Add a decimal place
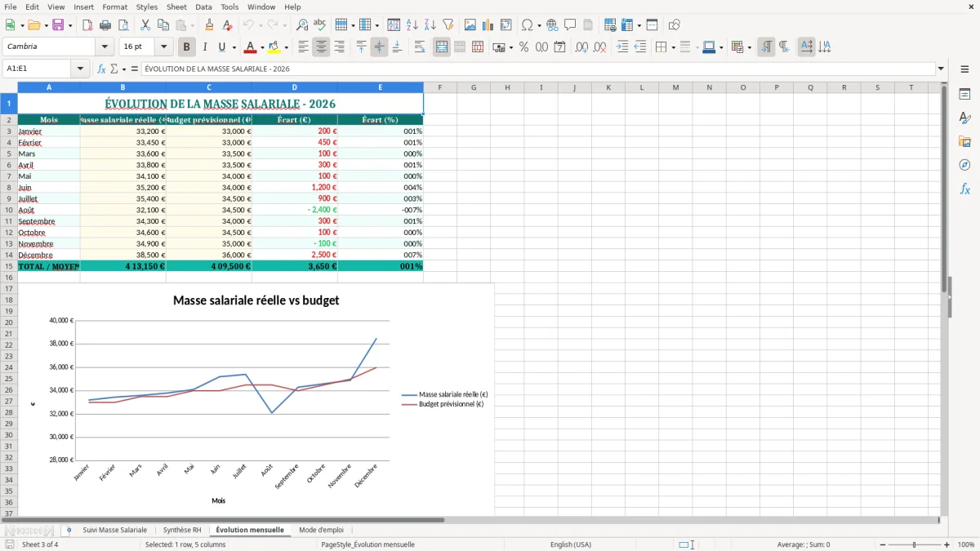The width and height of the screenshot is (980, 551). point(581,47)
